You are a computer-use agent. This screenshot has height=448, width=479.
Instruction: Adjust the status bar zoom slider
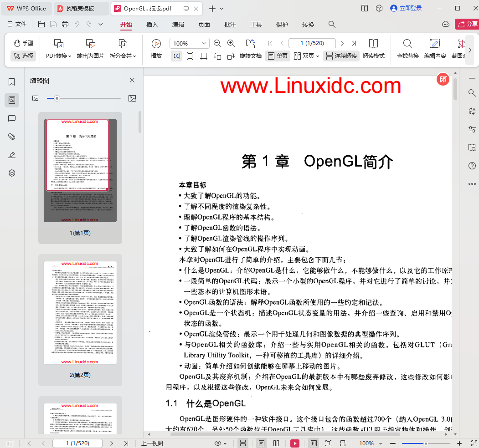(x=426, y=443)
